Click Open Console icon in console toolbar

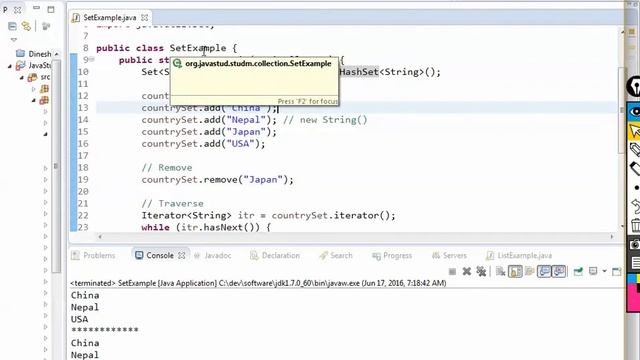[x=617, y=271]
